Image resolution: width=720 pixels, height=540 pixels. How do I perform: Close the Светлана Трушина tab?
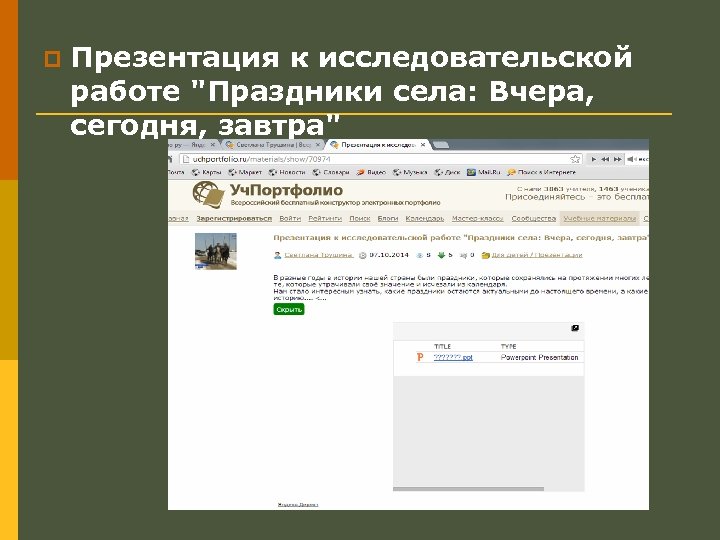point(318,145)
